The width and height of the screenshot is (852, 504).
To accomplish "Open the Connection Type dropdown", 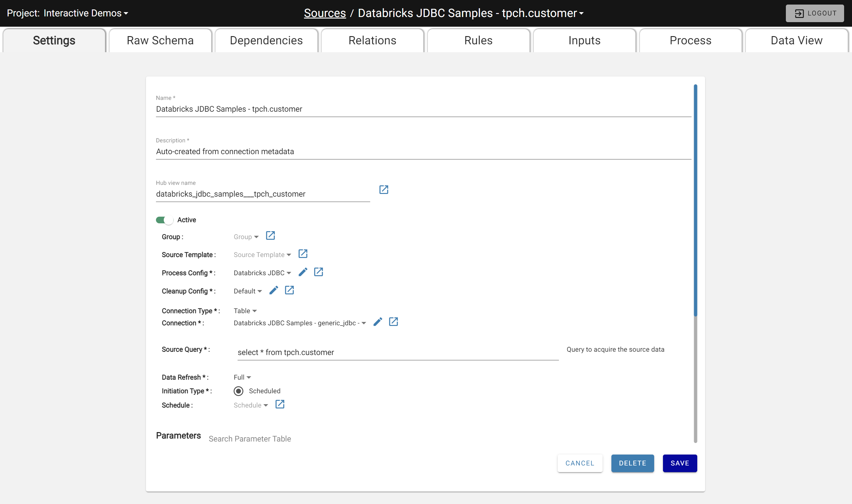I will pos(245,311).
